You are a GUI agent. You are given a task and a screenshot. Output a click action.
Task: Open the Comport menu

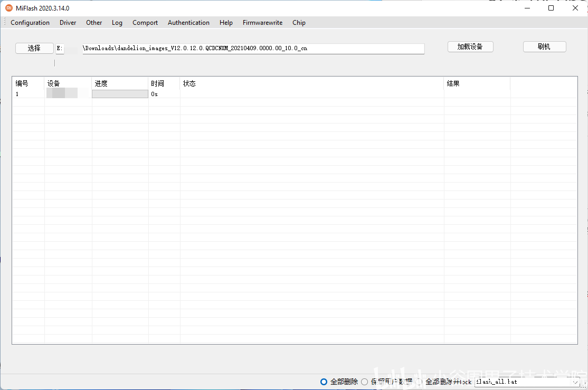pyautogui.click(x=145, y=23)
